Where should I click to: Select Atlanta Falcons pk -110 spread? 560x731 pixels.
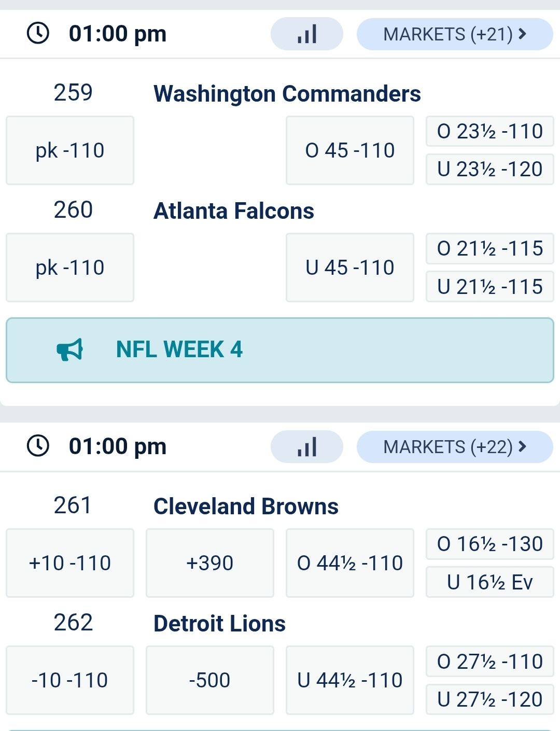tap(70, 268)
